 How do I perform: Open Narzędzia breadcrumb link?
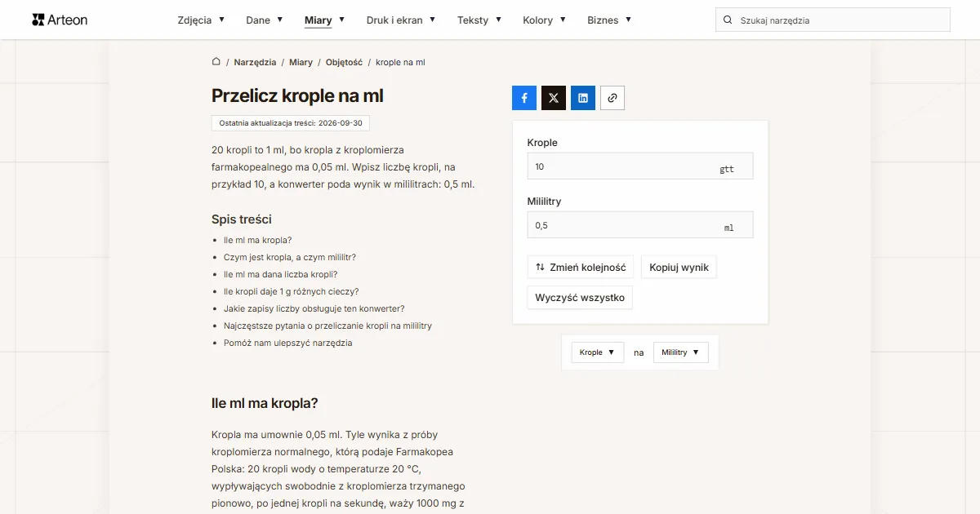pyautogui.click(x=255, y=62)
